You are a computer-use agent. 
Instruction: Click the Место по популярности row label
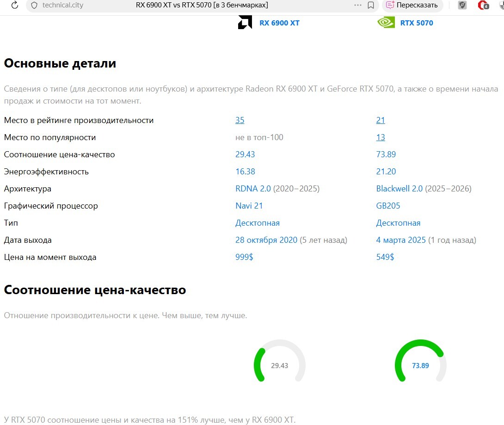point(50,137)
